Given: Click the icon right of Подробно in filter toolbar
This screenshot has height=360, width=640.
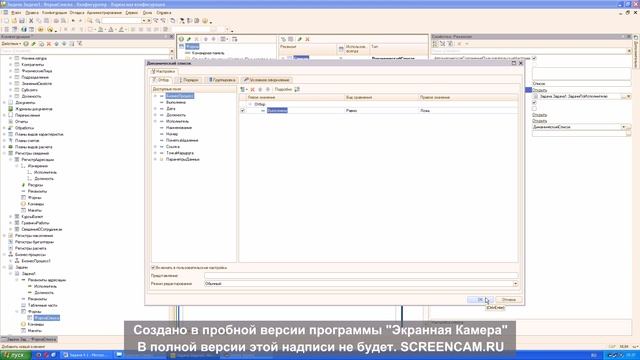Looking at the screenshot, I should pos(297,89).
